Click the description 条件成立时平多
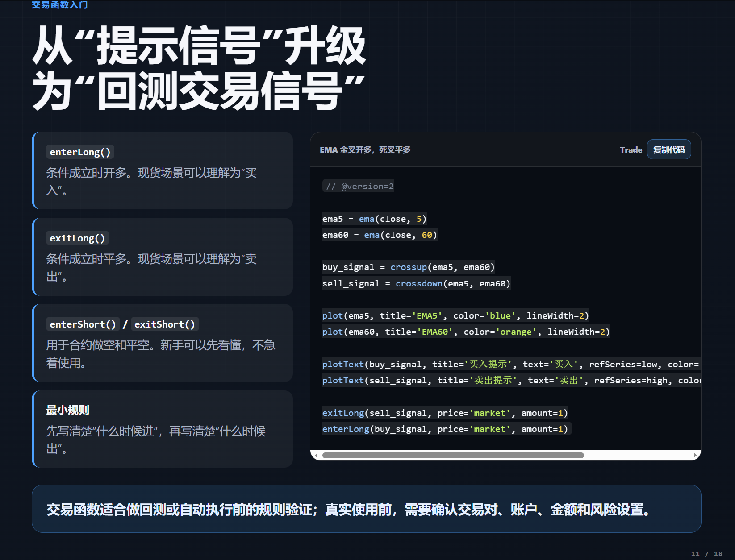The width and height of the screenshot is (735, 560). [x=151, y=268]
